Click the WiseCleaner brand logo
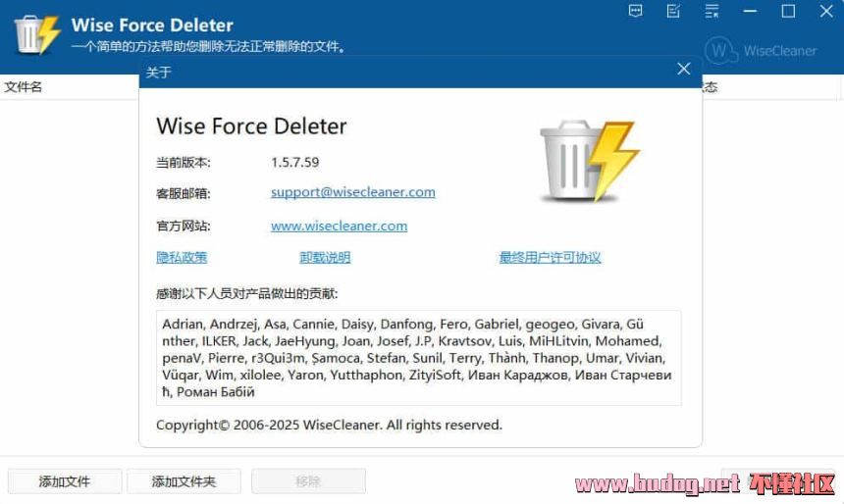The height and width of the screenshot is (504, 844). click(760, 51)
